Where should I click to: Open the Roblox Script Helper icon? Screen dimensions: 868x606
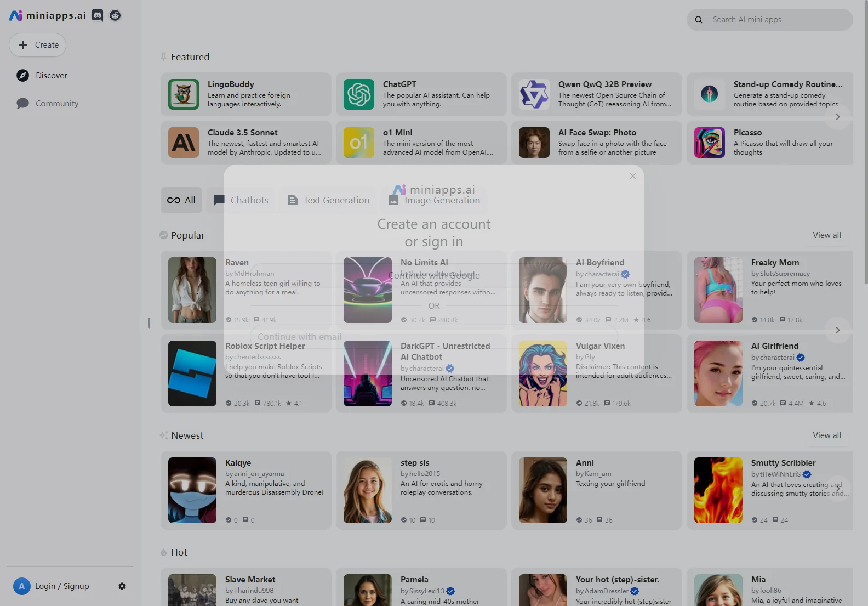tap(192, 373)
